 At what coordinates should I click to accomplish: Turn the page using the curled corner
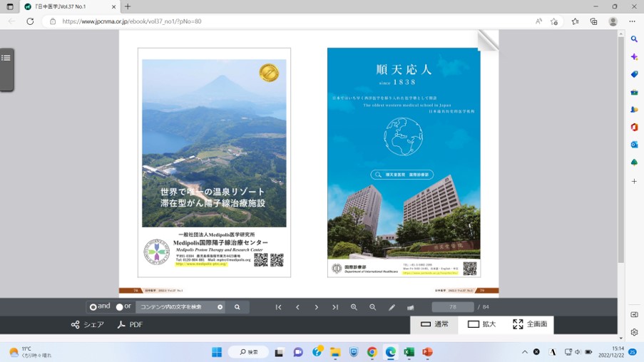[488, 41]
